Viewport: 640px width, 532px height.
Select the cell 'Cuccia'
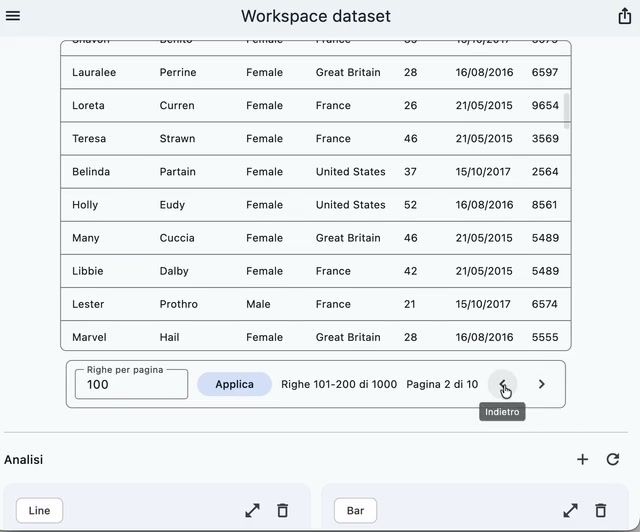click(x=177, y=238)
